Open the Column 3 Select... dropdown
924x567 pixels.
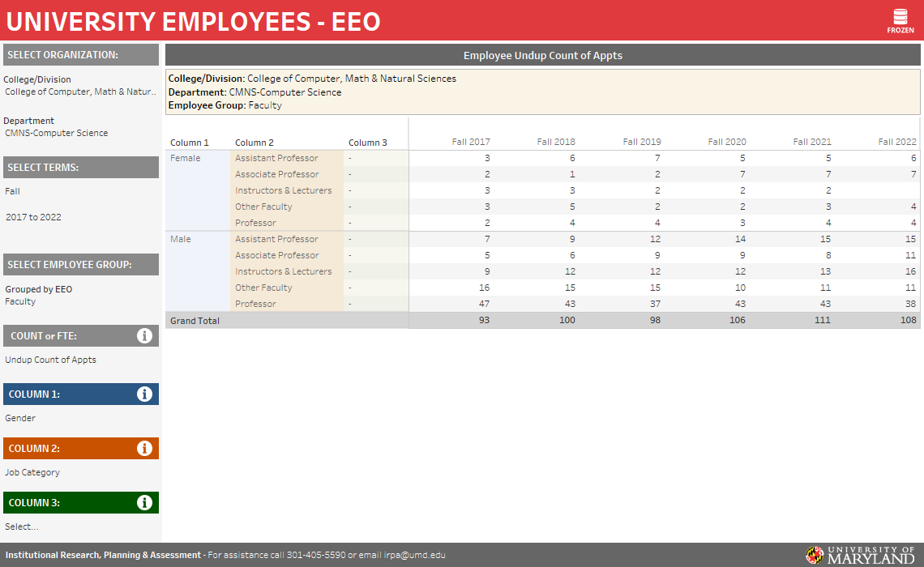coord(22,526)
